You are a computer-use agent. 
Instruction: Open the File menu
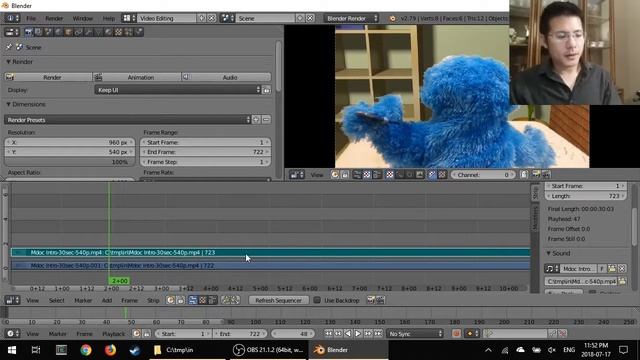pyautogui.click(x=31, y=18)
